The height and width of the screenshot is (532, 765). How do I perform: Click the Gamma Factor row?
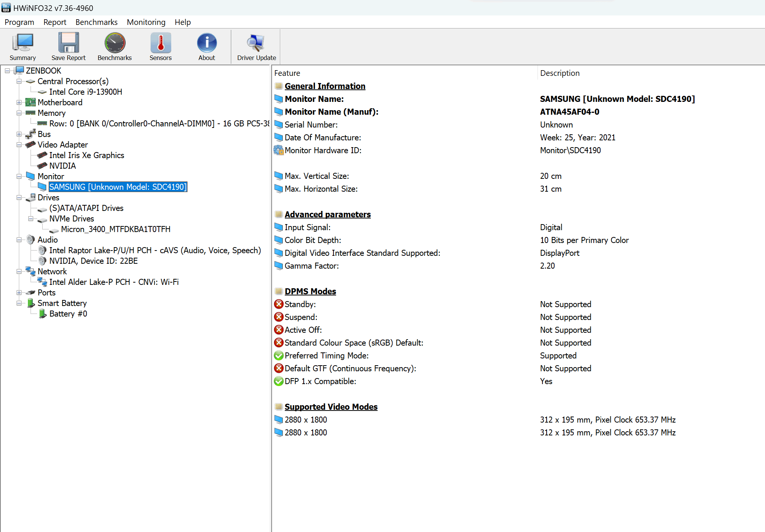[x=518, y=266]
